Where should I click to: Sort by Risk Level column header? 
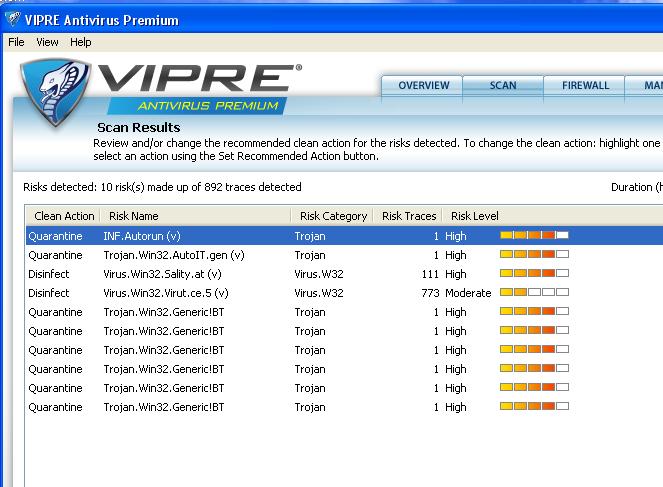pyautogui.click(x=474, y=216)
